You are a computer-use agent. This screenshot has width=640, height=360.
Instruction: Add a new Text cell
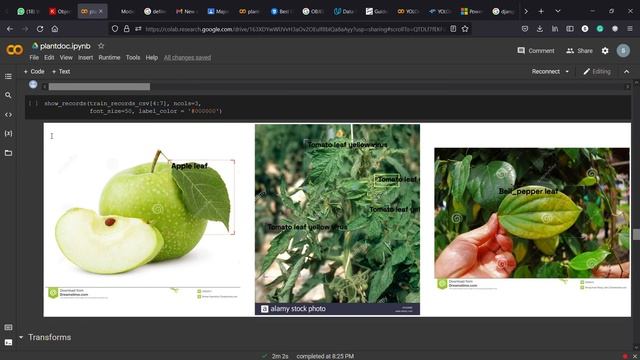[61, 71]
